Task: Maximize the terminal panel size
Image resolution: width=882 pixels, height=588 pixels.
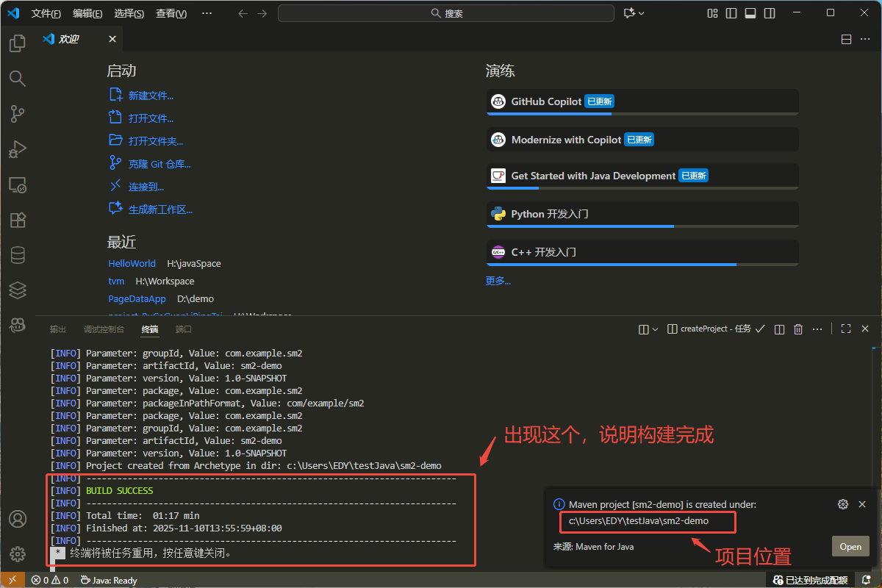Action: (846, 329)
